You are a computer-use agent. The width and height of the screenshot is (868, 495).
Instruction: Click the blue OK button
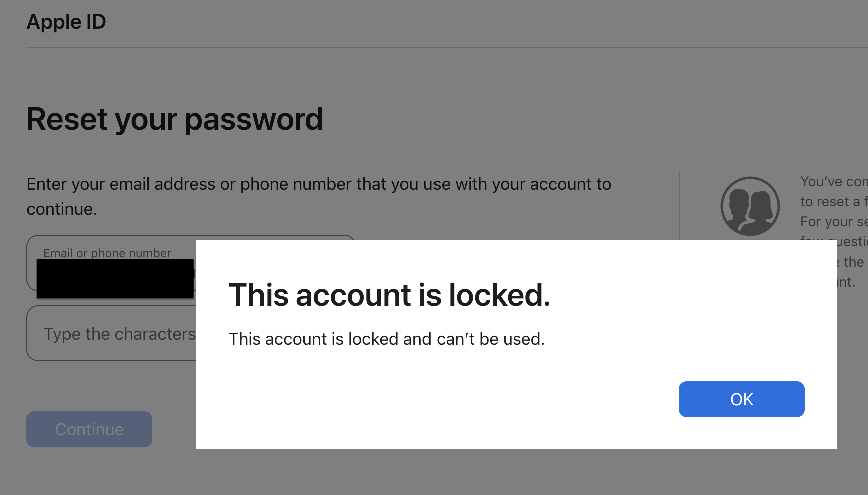tap(741, 399)
